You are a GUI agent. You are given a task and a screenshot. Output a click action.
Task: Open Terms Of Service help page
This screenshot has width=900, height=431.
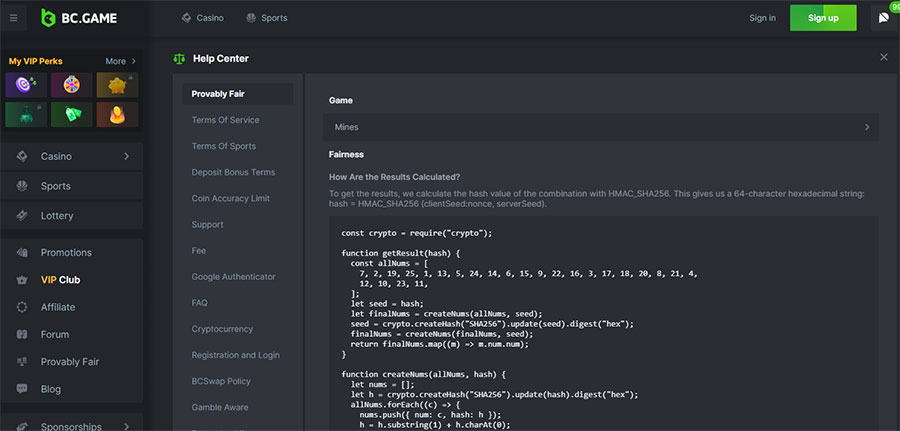226,120
